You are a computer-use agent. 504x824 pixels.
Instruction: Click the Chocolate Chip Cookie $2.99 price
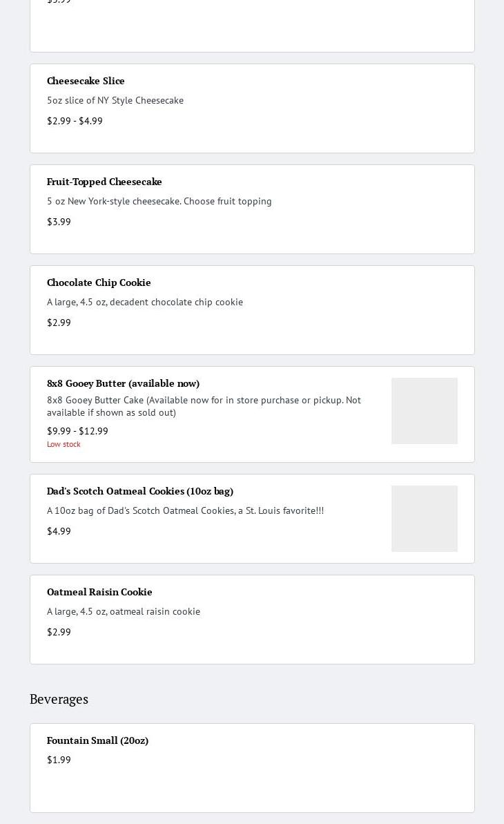pyautogui.click(x=59, y=323)
